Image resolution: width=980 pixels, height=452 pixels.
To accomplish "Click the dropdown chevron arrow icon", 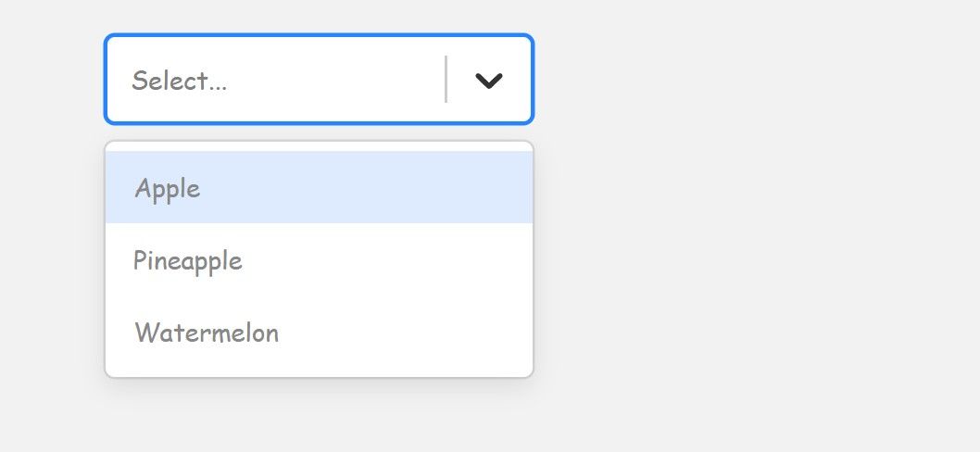I will pos(488,81).
